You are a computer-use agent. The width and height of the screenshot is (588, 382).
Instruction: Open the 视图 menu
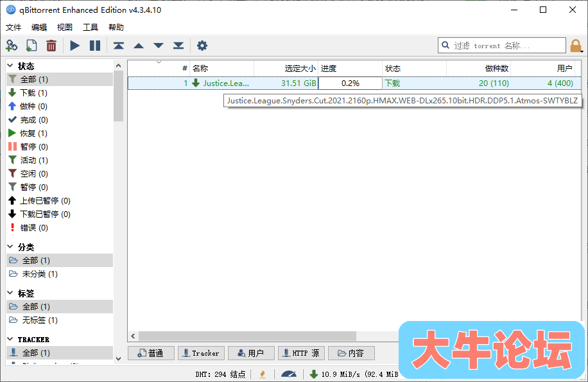click(64, 28)
